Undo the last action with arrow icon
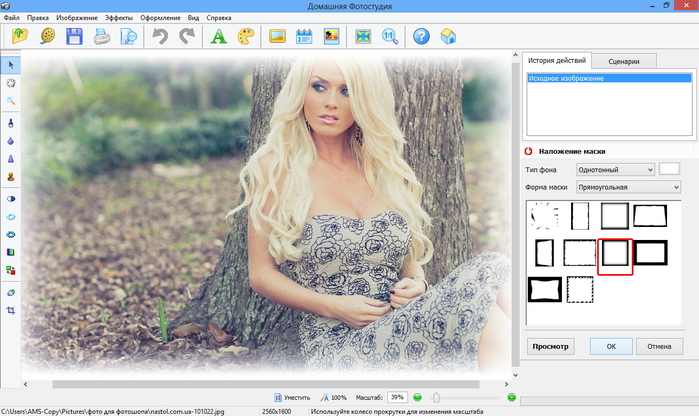Viewport: 699px width, 416px height. point(159,37)
